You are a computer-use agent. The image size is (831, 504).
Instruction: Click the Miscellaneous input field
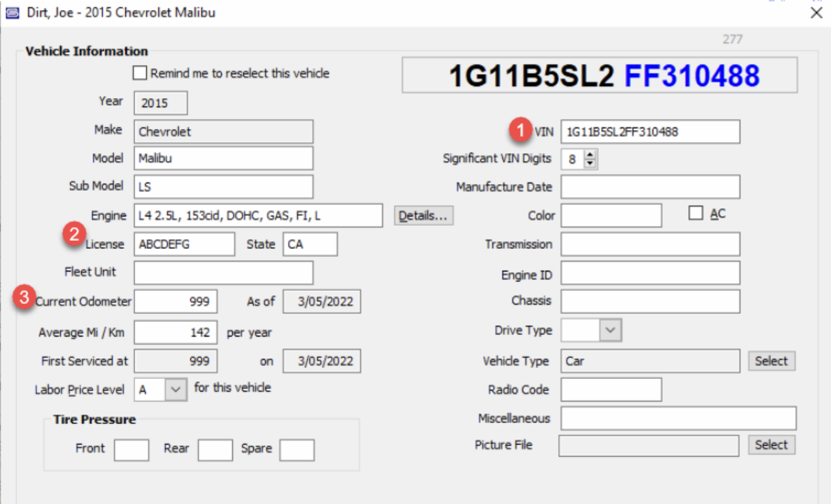pos(678,418)
